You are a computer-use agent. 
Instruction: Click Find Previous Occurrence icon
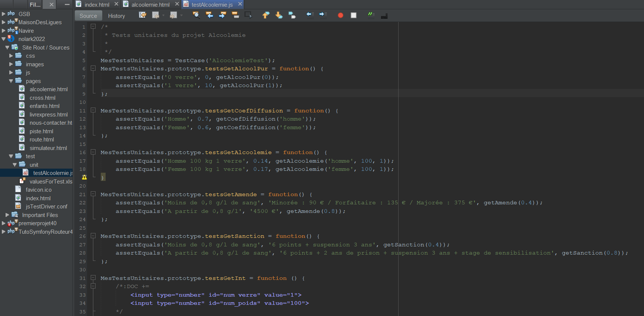(209, 15)
